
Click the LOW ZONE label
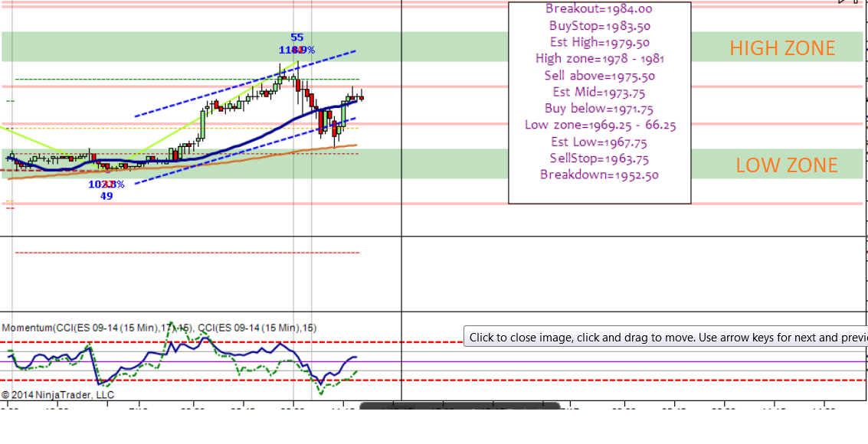pos(787,165)
